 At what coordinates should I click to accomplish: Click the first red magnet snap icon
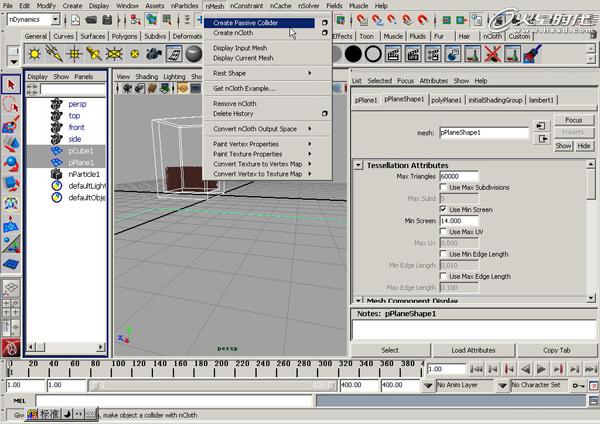(x=362, y=20)
